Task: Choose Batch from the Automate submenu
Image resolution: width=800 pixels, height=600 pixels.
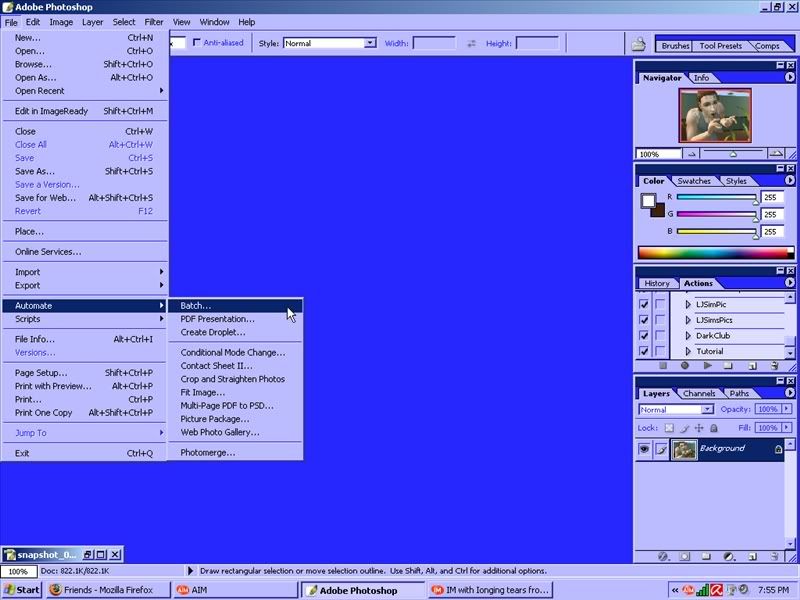Action: click(x=235, y=306)
